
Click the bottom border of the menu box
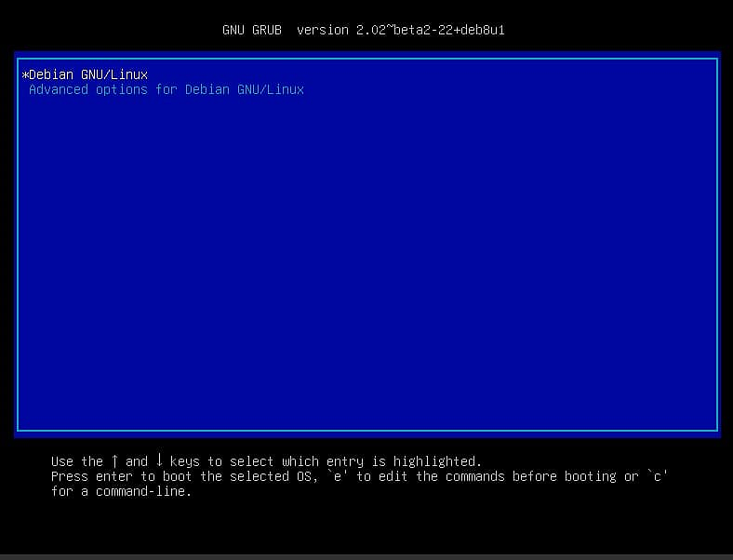pos(367,430)
